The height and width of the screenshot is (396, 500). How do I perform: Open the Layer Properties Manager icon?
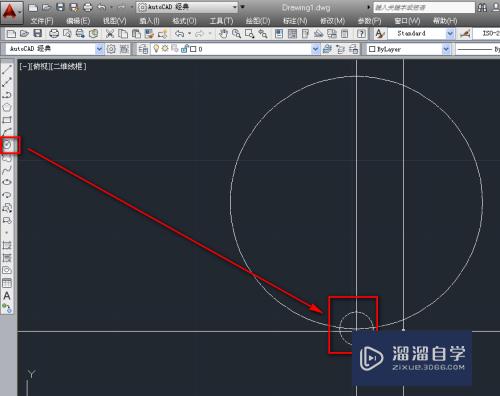click(x=143, y=49)
